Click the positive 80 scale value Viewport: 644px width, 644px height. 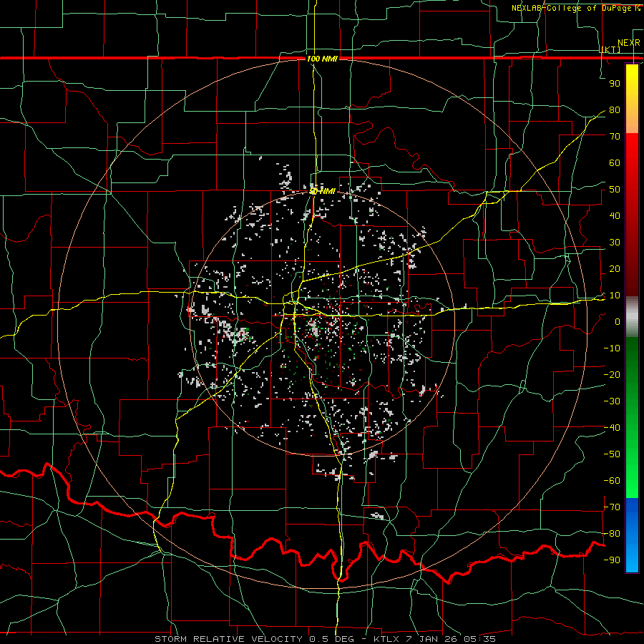(x=615, y=110)
